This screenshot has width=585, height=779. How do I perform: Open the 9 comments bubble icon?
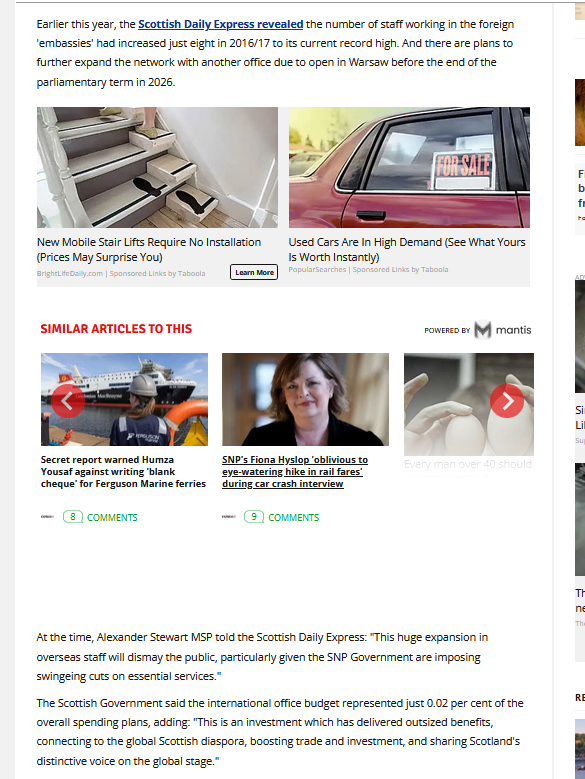point(254,517)
